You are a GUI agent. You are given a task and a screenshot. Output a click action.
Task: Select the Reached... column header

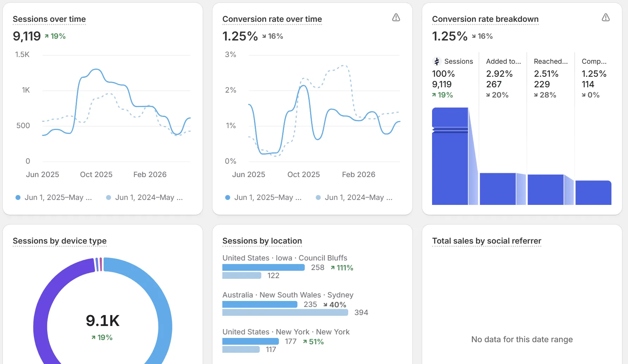pos(551,61)
